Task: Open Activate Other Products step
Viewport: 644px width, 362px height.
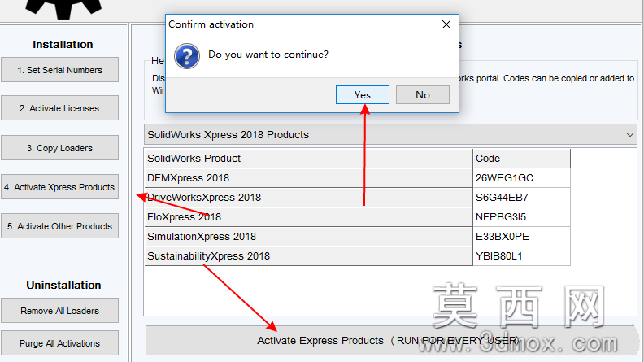Action: 59,226
